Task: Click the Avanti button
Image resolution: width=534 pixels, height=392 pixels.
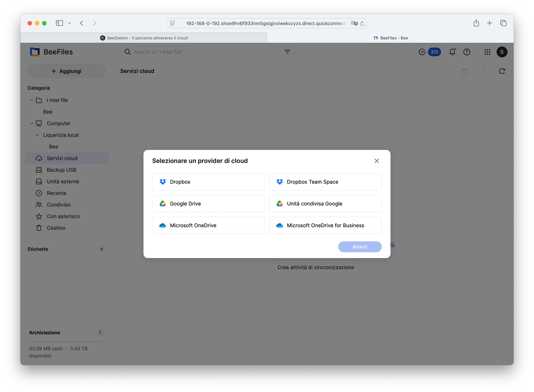Action: point(359,247)
